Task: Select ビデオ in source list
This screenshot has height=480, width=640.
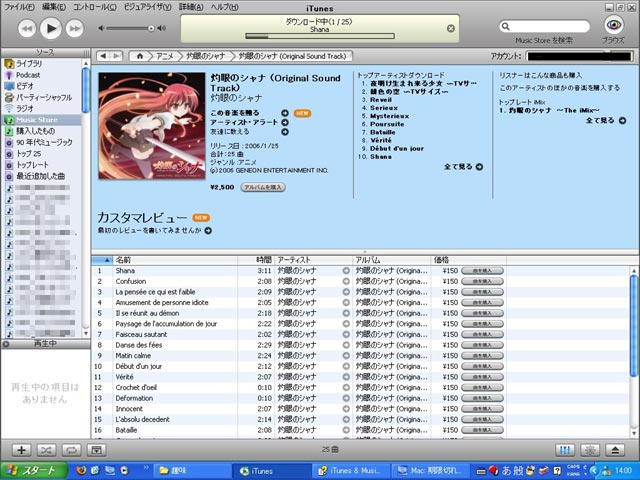Action: click(25, 86)
